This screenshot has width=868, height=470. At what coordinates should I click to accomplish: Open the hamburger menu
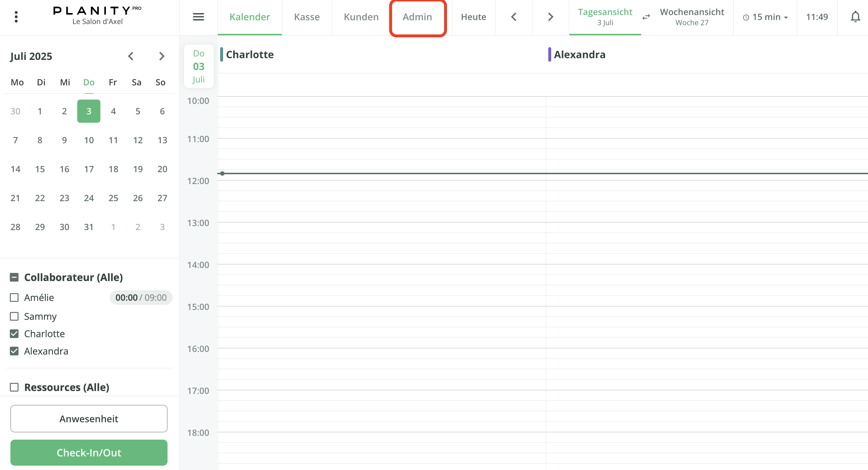click(198, 17)
